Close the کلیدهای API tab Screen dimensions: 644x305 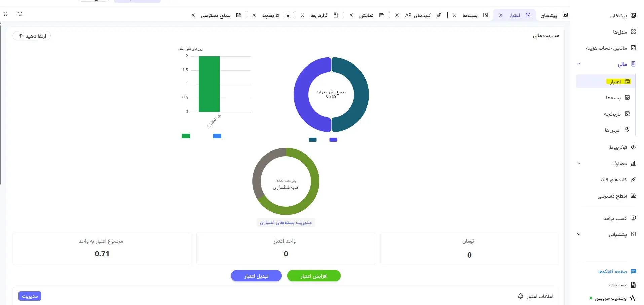coord(397,15)
